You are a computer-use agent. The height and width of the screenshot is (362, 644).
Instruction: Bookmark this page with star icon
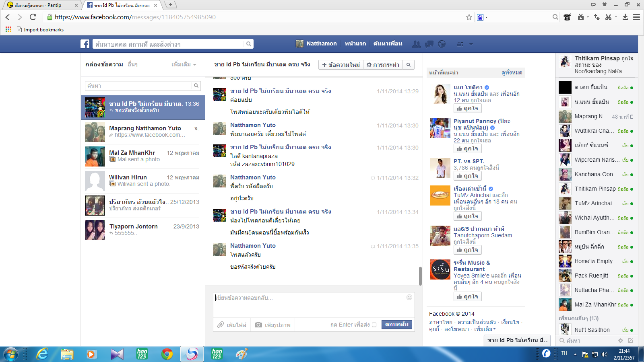pos(469,17)
